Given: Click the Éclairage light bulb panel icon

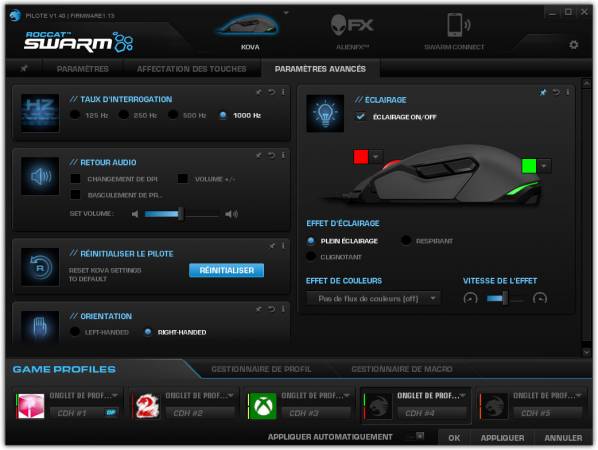Looking at the screenshot, I should (325, 114).
